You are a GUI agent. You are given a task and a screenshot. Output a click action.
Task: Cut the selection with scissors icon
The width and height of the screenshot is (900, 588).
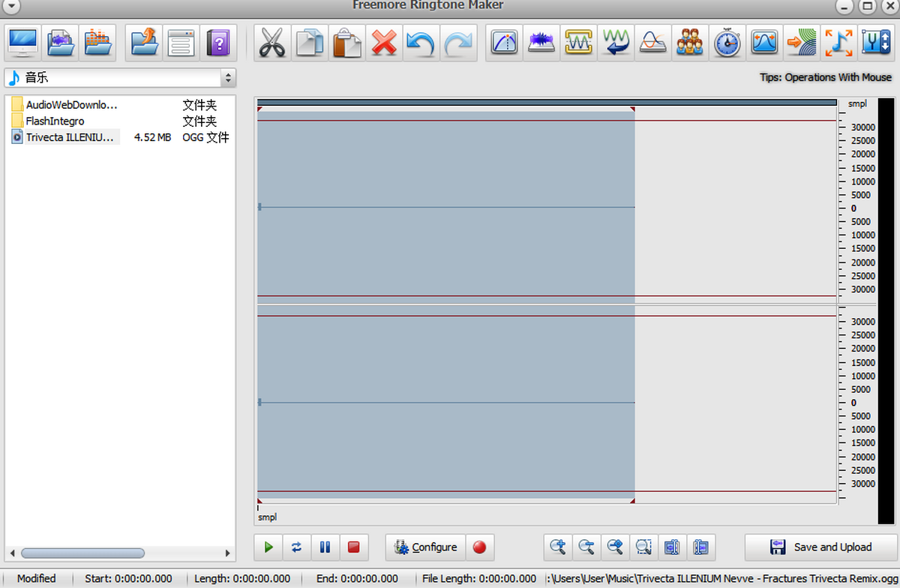click(272, 42)
